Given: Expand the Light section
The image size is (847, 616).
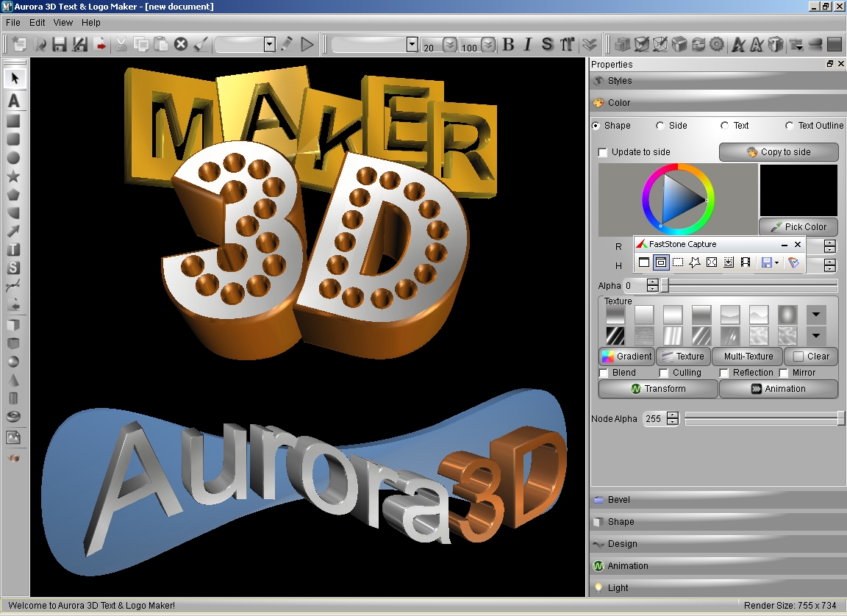Looking at the screenshot, I should (718, 588).
